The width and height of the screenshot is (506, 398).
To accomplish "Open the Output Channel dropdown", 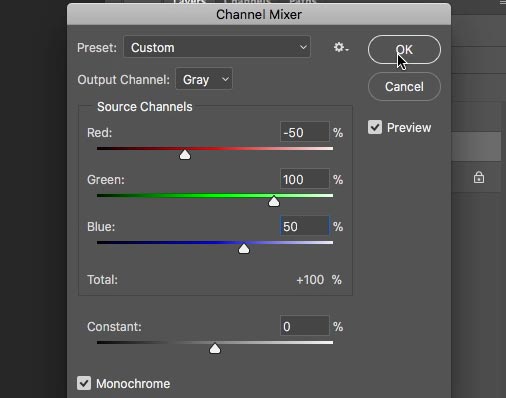I will click(x=204, y=79).
